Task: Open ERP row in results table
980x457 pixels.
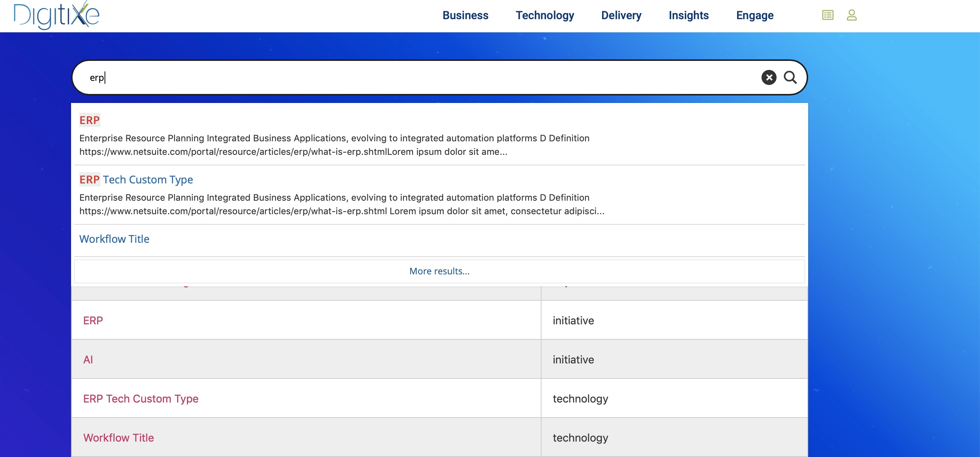Action: (x=93, y=321)
